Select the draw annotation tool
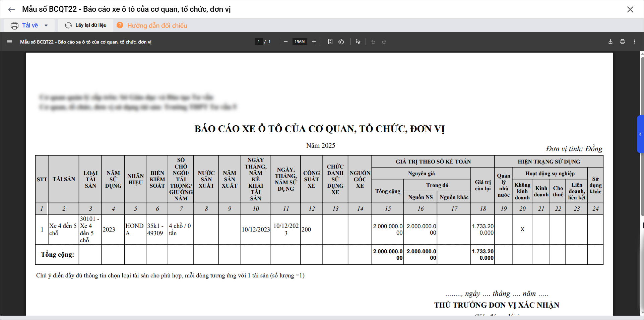 358,42
